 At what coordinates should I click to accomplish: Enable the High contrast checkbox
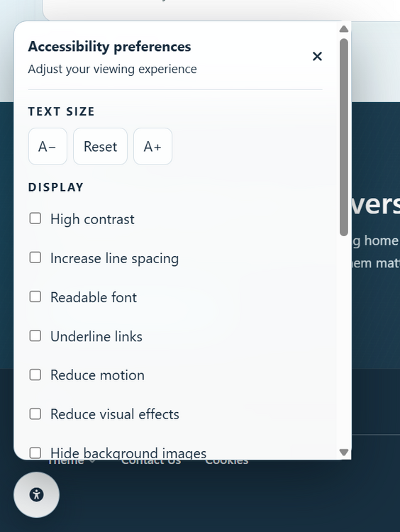pos(35,218)
